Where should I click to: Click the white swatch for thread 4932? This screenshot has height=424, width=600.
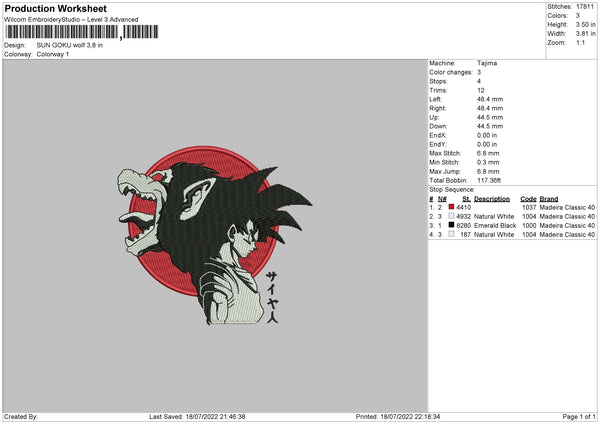pyautogui.click(x=451, y=216)
